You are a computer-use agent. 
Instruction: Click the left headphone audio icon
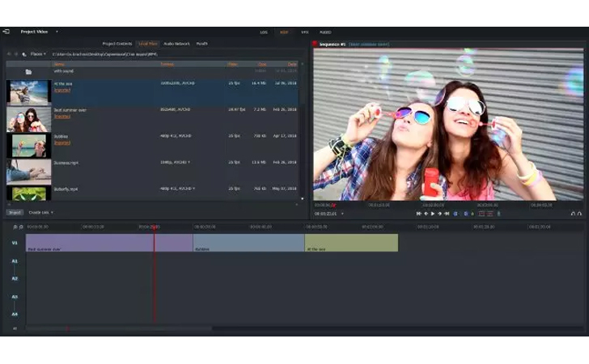[x=573, y=214]
